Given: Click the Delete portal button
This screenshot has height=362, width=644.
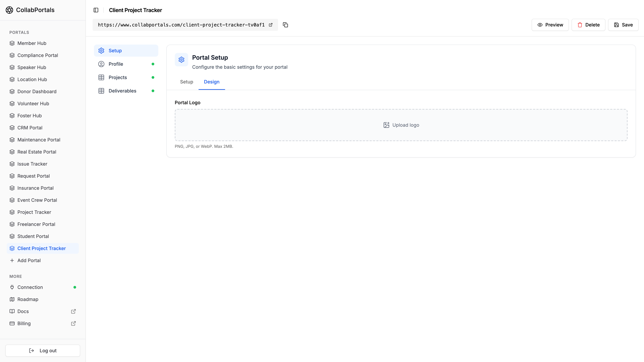Looking at the screenshot, I should click(588, 25).
